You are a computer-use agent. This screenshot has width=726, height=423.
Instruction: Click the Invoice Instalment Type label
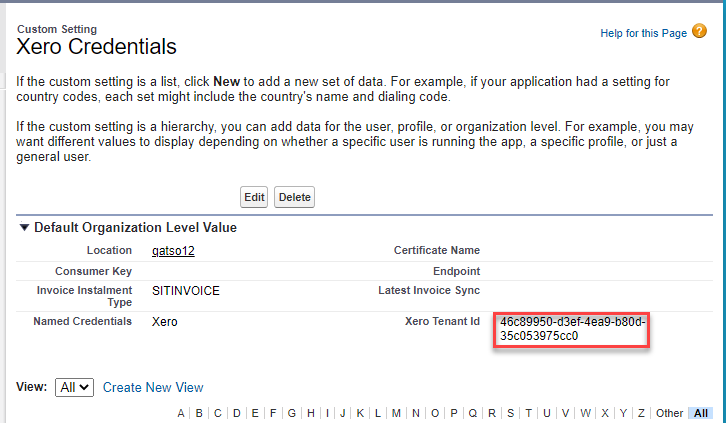click(84, 296)
